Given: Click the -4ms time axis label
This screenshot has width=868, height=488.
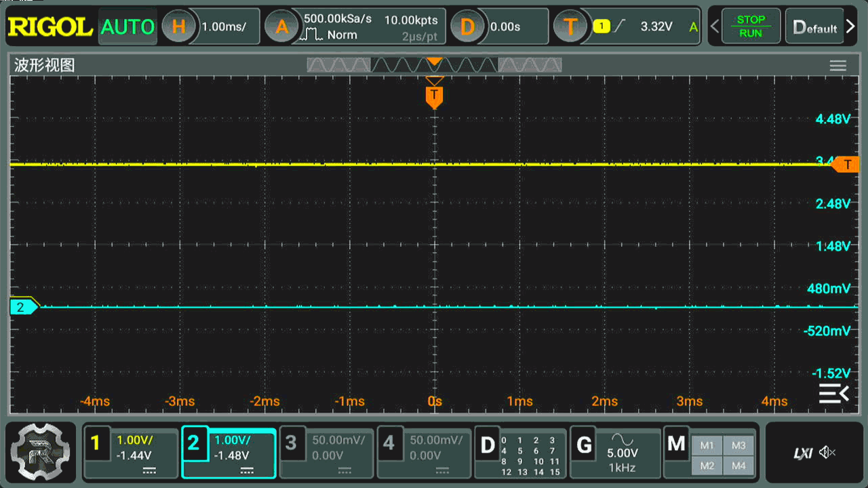Looking at the screenshot, I should pyautogui.click(x=94, y=401).
